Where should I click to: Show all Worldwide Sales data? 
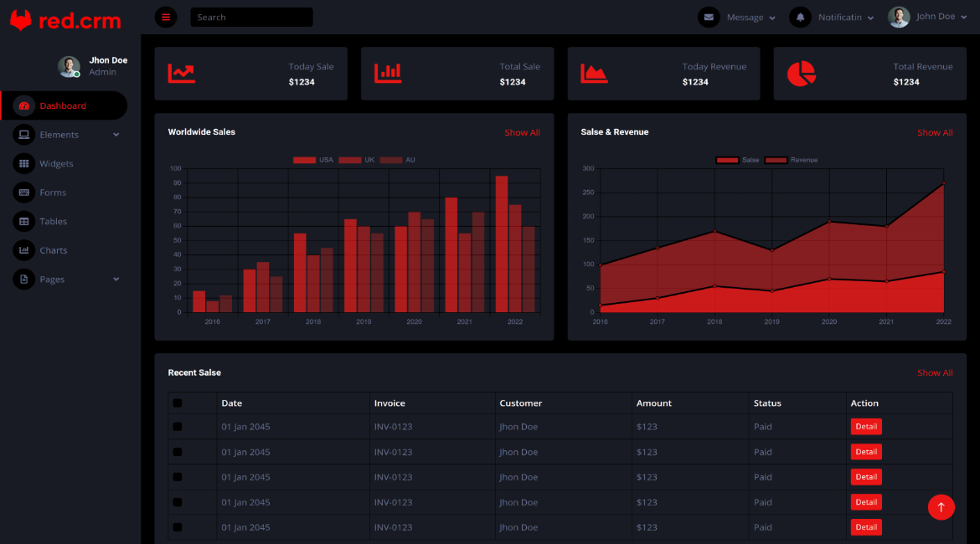522,133
